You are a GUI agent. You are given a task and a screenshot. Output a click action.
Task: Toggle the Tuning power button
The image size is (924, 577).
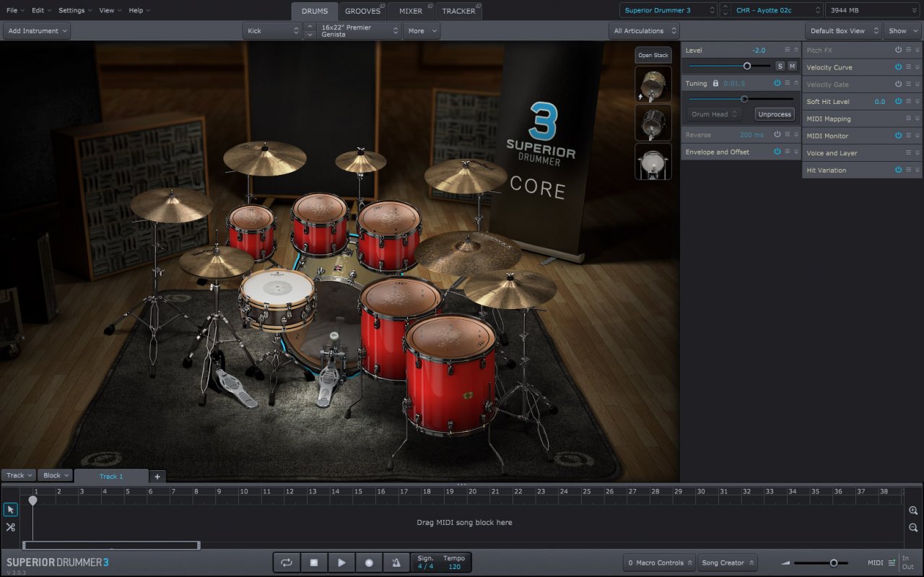coord(777,83)
